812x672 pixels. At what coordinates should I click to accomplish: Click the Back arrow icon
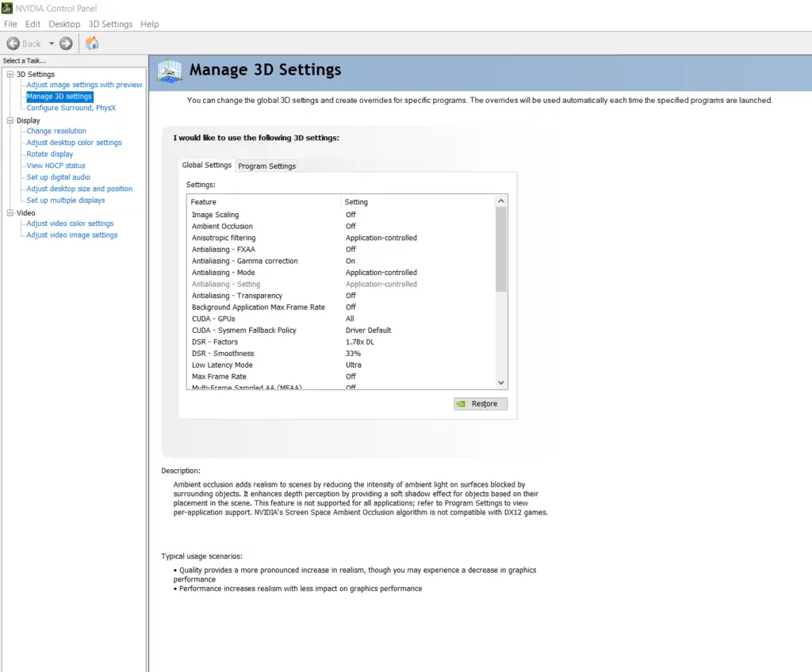(x=13, y=44)
